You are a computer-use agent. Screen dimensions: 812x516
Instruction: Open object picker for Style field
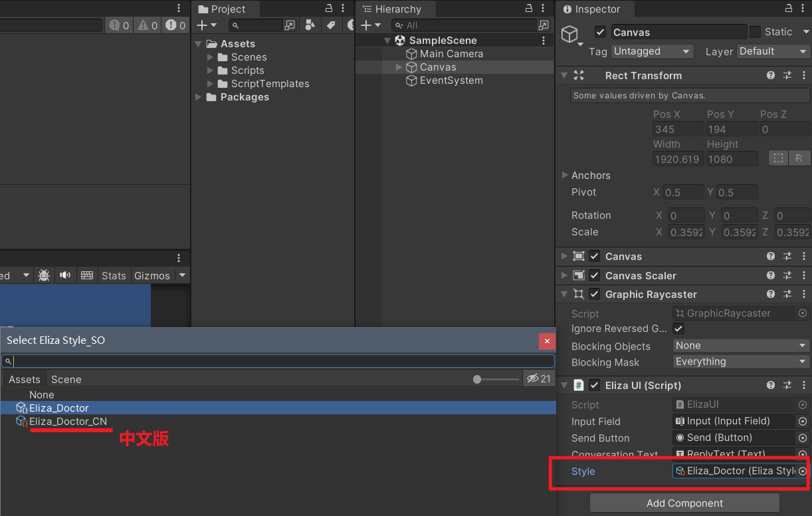pyautogui.click(x=803, y=471)
